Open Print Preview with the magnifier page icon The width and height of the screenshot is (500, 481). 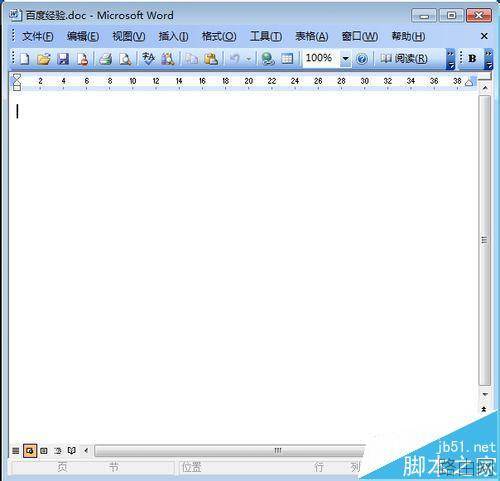tap(125, 59)
